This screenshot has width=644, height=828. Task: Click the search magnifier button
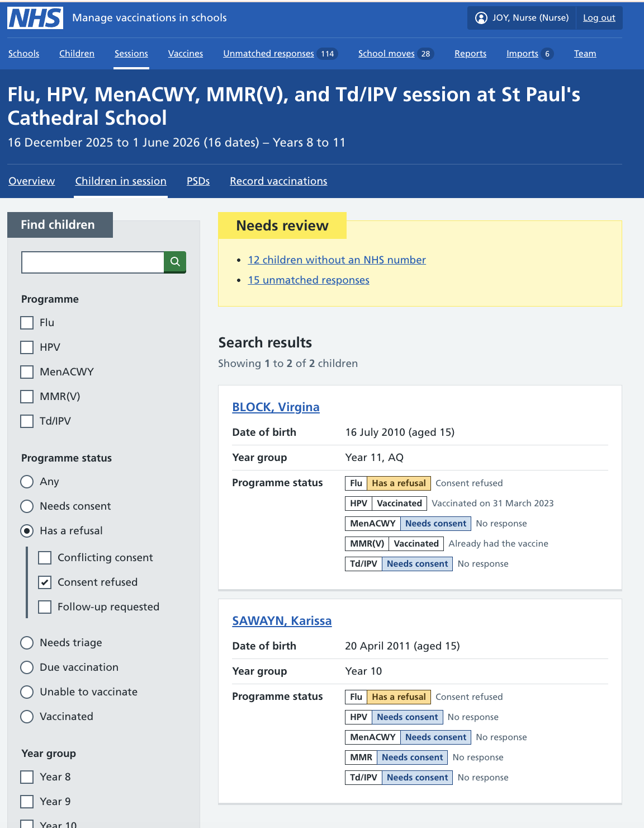(175, 262)
